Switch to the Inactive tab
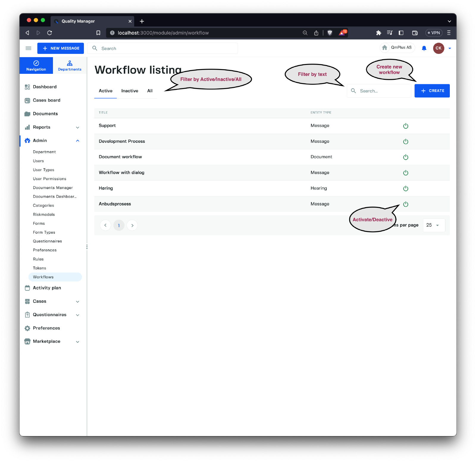This screenshot has width=476, height=462. tap(130, 91)
